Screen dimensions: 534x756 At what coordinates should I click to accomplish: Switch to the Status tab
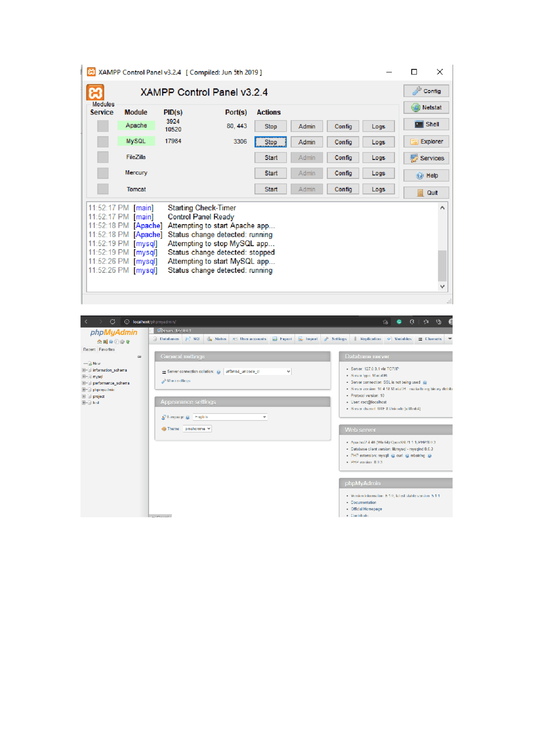217,339
